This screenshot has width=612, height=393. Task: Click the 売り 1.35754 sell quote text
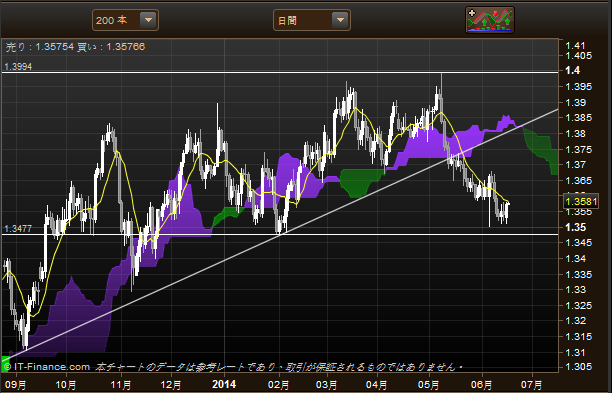(40, 47)
